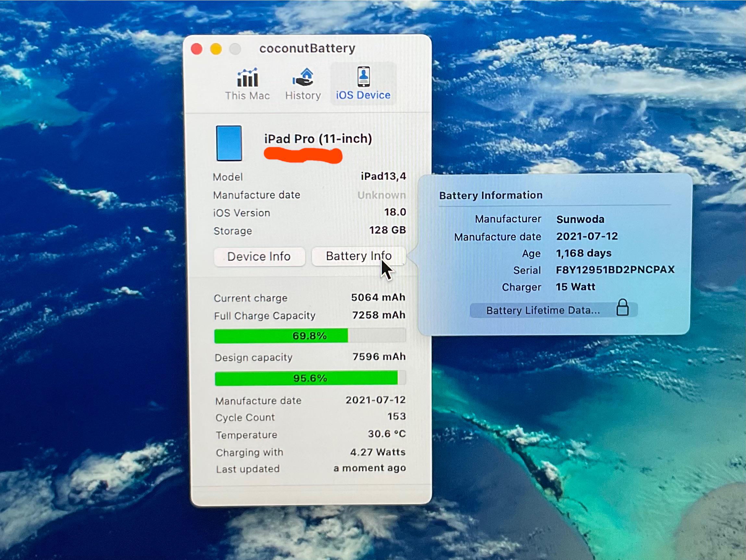
Task: Open the Device Info panel
Action: coord(259,256)
